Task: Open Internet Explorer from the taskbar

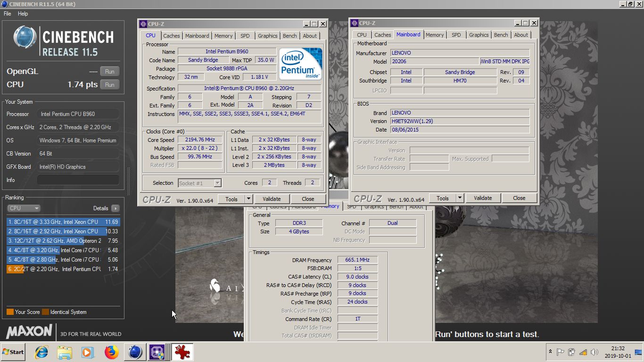Action: point(41,352)
